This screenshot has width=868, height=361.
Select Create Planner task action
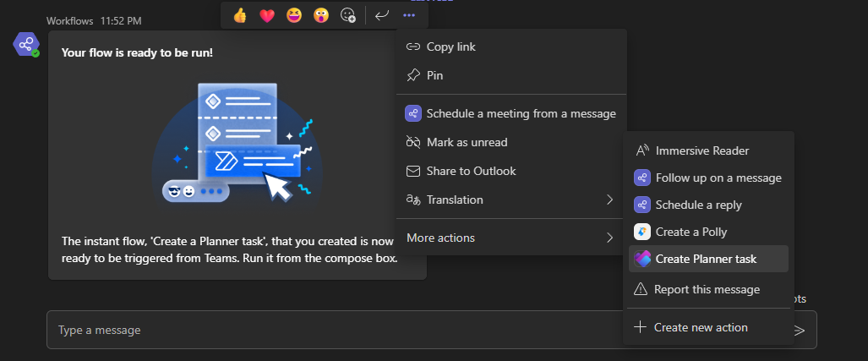pos(708,259)
